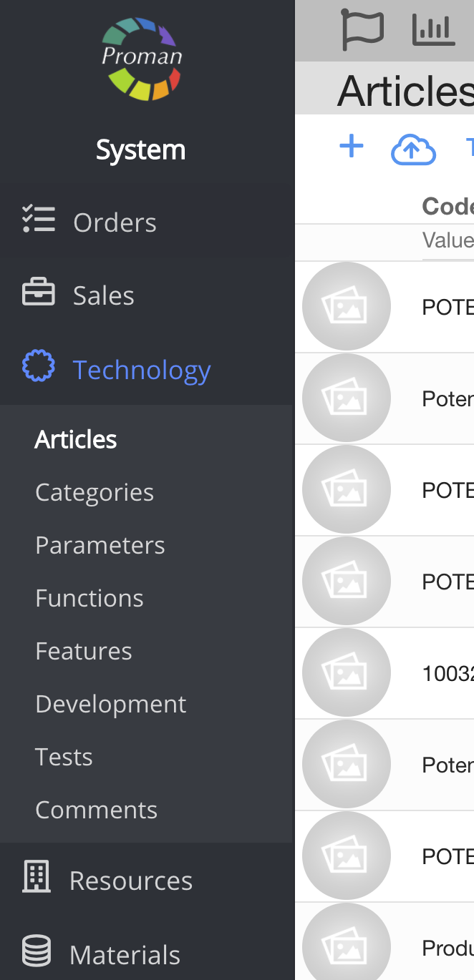Expand the Orders menu section

point(115,223)
